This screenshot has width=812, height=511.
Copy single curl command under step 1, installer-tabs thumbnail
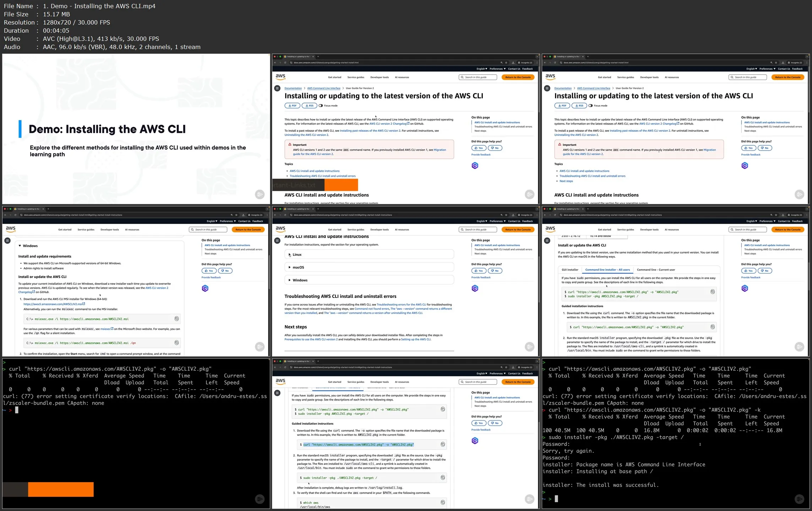[712, 327]
